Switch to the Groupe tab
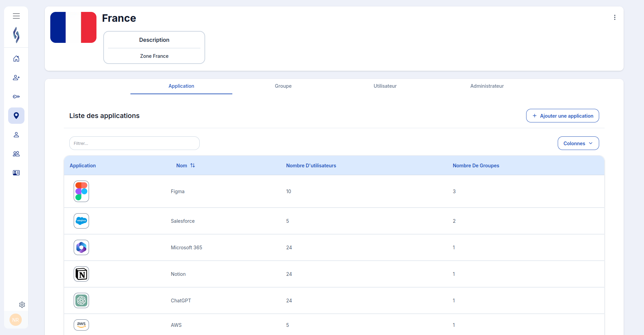This screenshot has width=644, height=335. (x=283, y=86)
